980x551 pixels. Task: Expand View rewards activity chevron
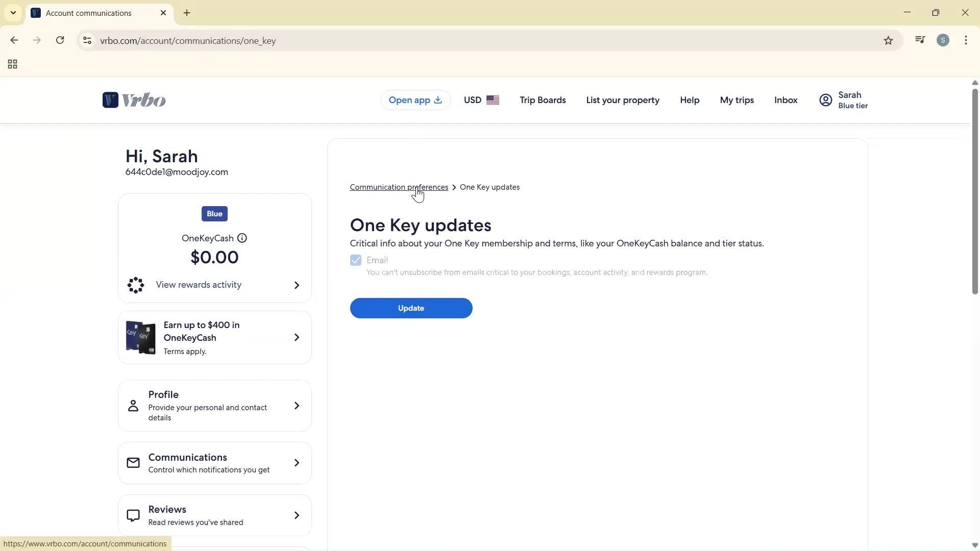click(x=297, y=285)
